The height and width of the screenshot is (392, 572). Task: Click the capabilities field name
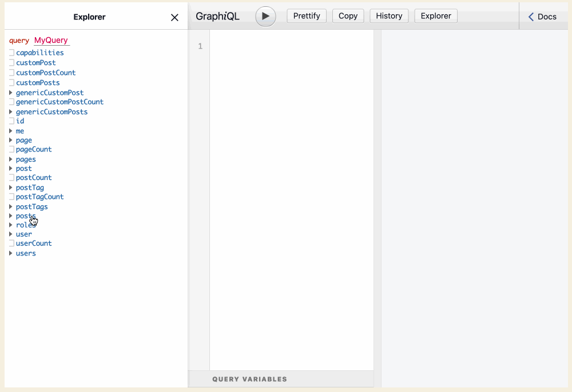(x=40, y=53)
